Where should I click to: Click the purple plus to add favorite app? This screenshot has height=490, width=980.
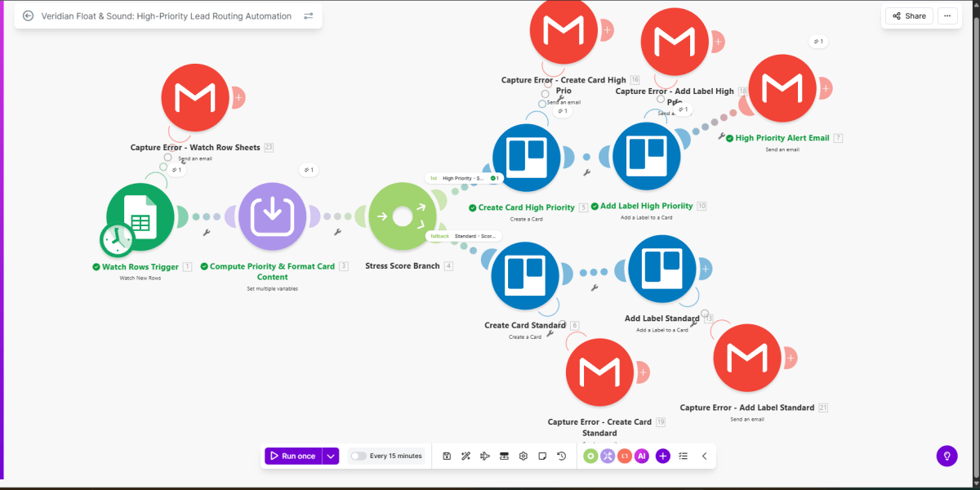pos(662,456)
